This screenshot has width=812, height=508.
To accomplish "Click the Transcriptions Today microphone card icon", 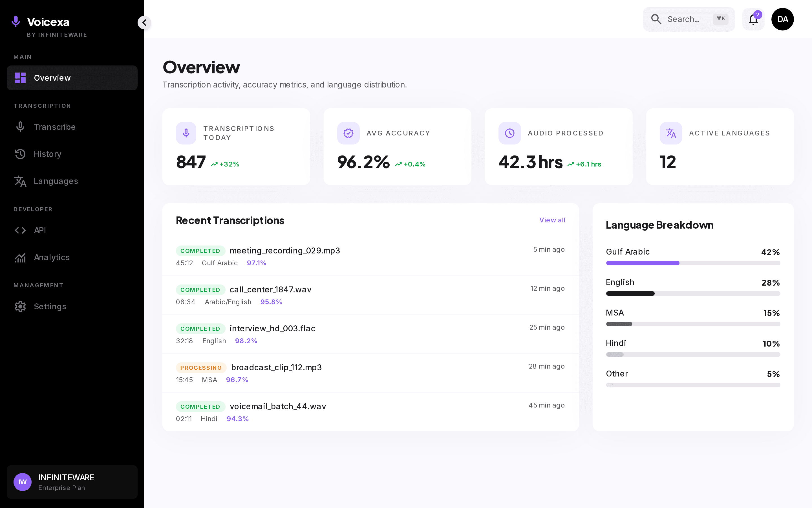I will [x=186, y=133].
